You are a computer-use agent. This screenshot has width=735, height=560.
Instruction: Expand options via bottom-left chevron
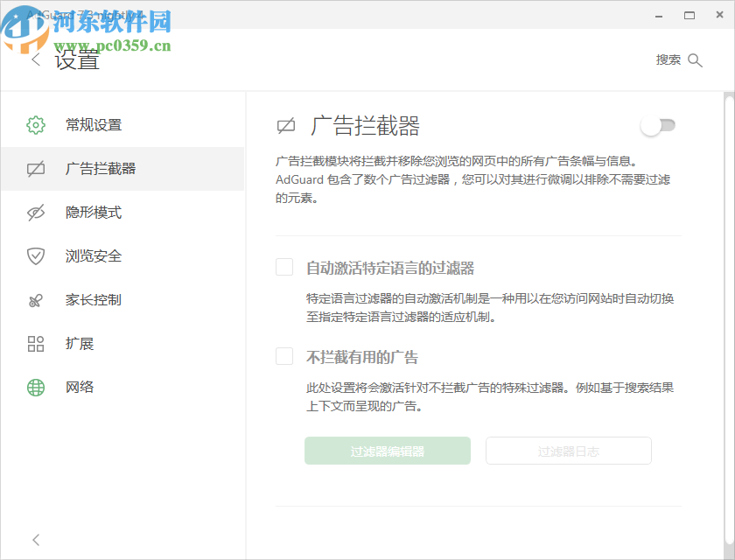pos(36,540)
